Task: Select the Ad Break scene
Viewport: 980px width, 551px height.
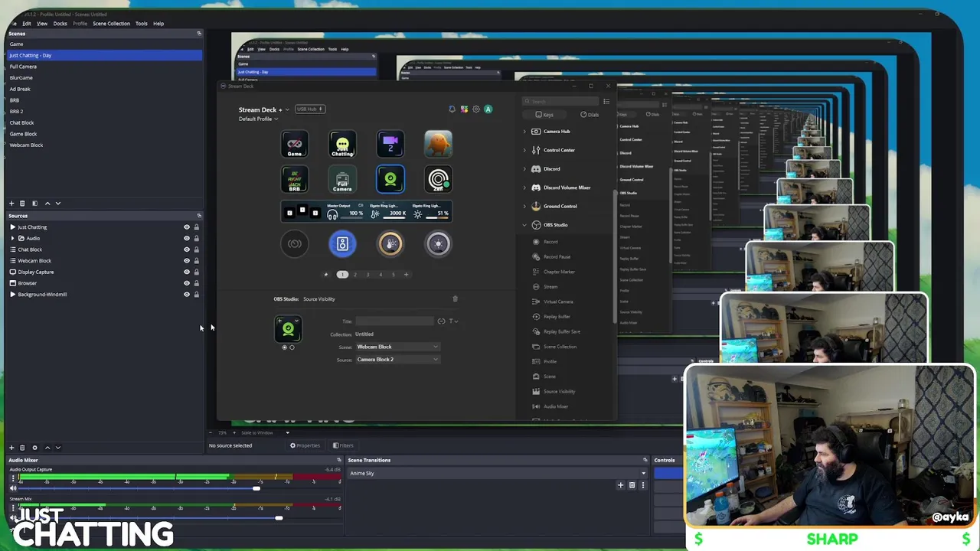Action: click(x=104, y=89)
